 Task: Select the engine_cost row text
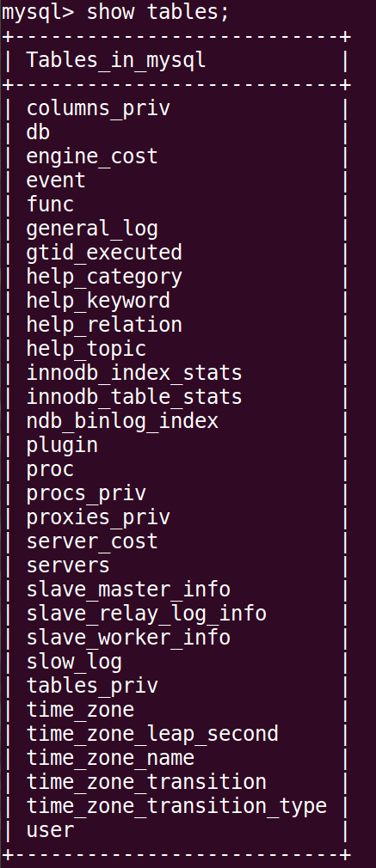92,156
